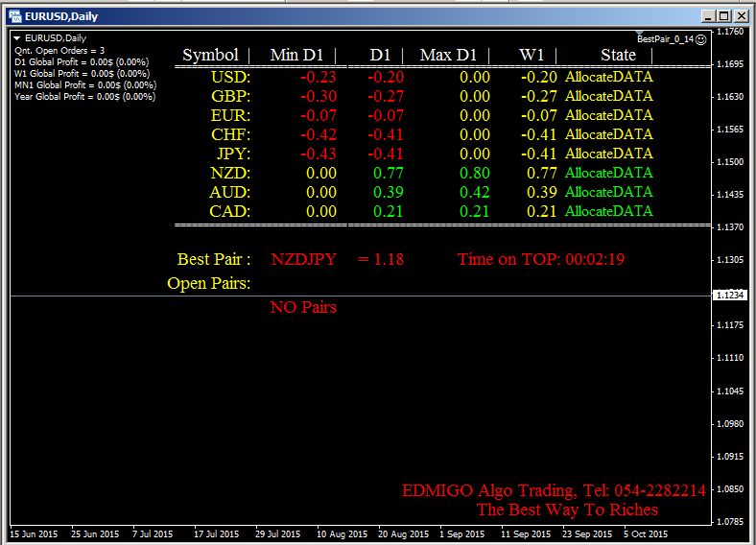Click the CAD AllocateDATA state text
Screen dimensions: 756x545
[609, 211]
